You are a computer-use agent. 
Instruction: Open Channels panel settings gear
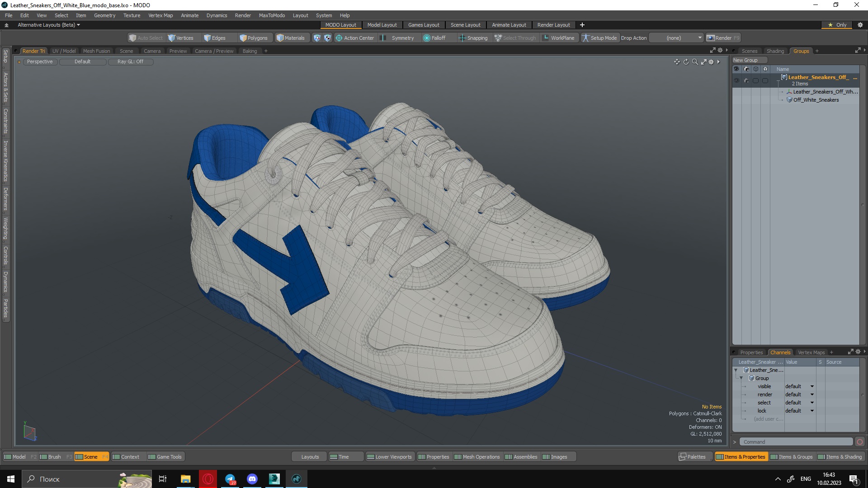coord(858,352)
